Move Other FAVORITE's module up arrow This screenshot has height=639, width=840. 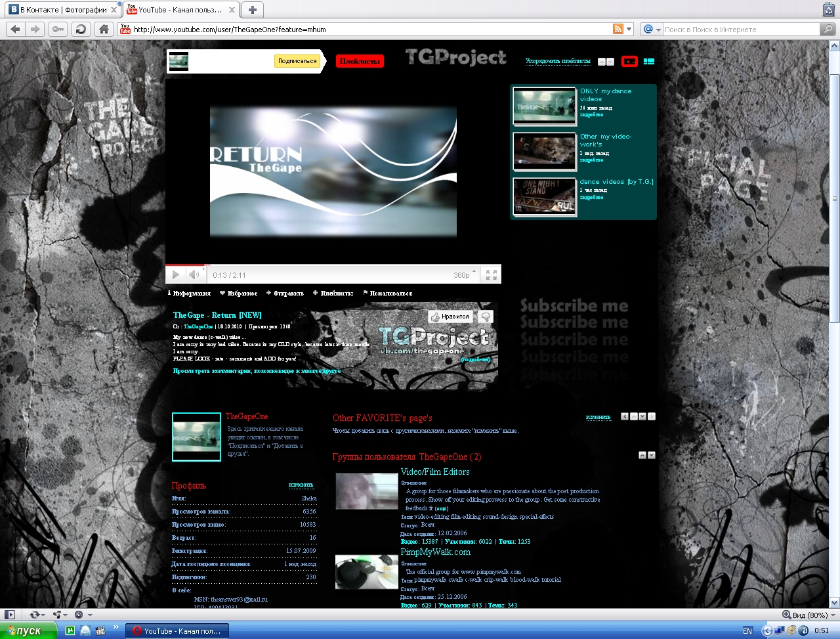(634, 416)
